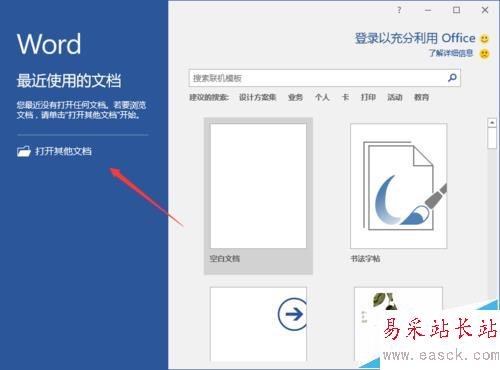Screen dimensions: 500x370
Task: Open the leaf-image template thumbnail
Action: tap(398, 324)
